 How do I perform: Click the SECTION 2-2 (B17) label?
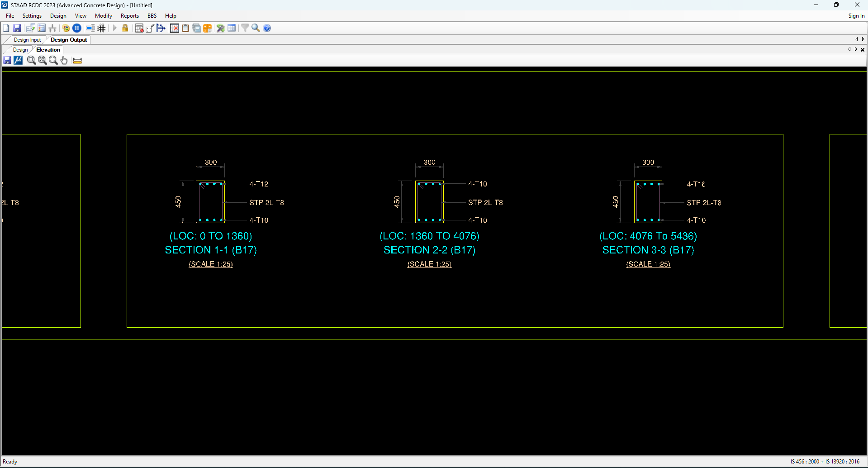429,250
